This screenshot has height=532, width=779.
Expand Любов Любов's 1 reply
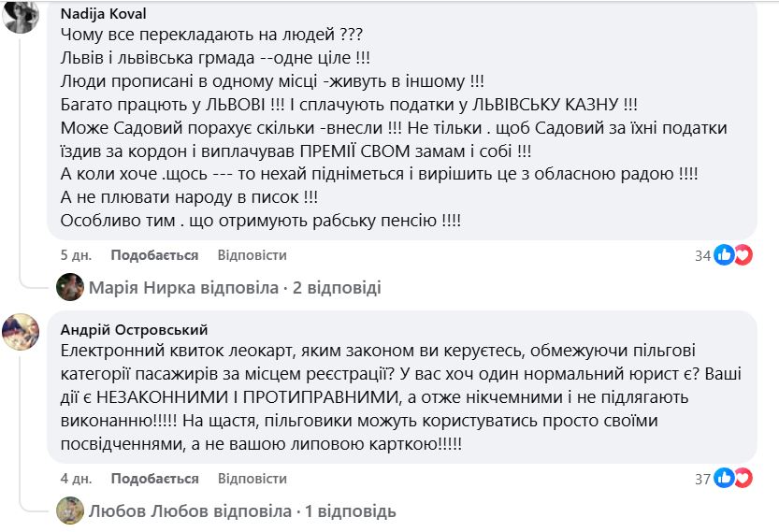pos(242,510)
